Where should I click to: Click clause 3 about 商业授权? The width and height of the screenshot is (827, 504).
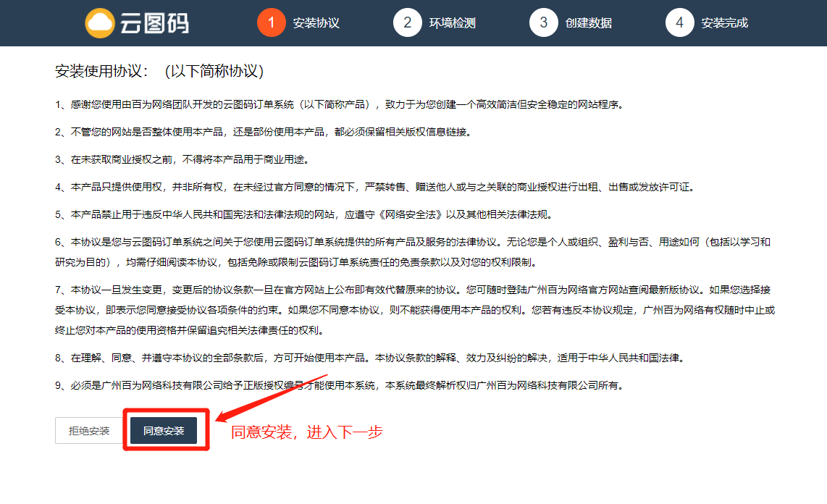183,159
